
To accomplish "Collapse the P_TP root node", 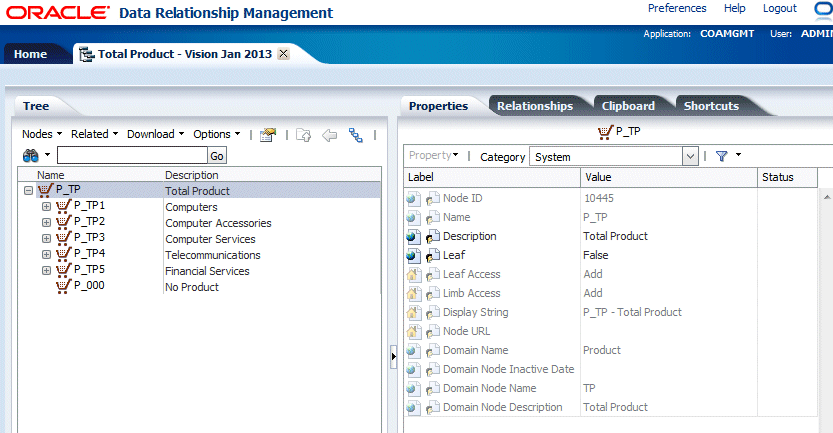I will point(29,190).
